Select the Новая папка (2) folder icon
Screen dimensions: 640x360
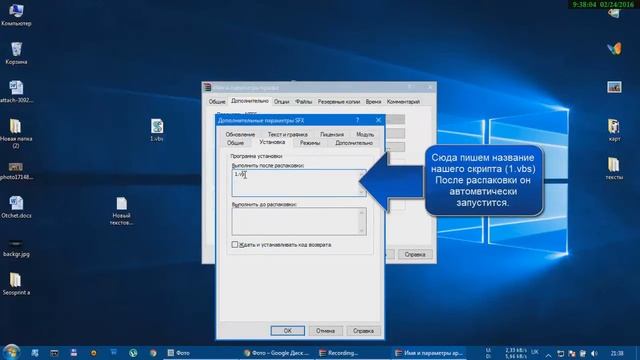click(x=16, y=133)
